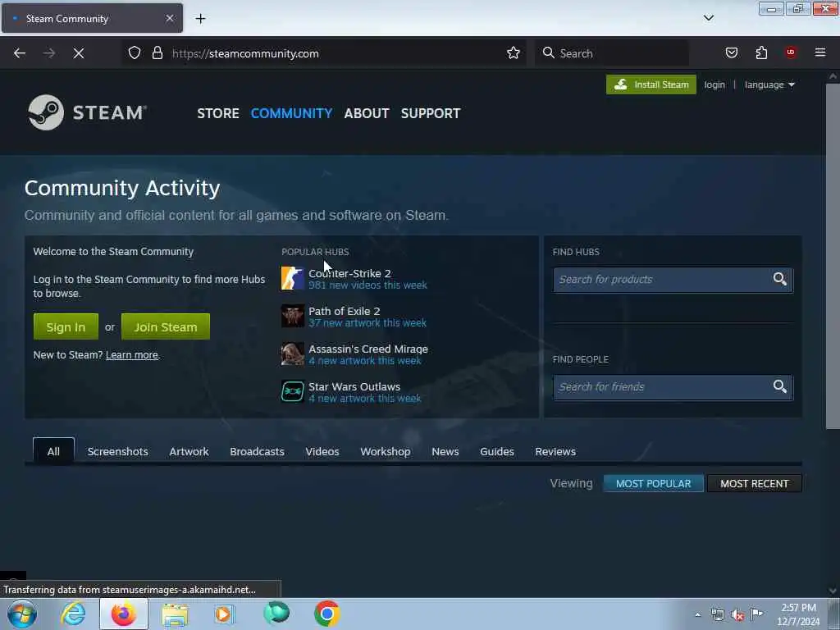Open the uBlock Origin extension icon
The height and width of the screenshot is (630, 840).
click(791, 52)
